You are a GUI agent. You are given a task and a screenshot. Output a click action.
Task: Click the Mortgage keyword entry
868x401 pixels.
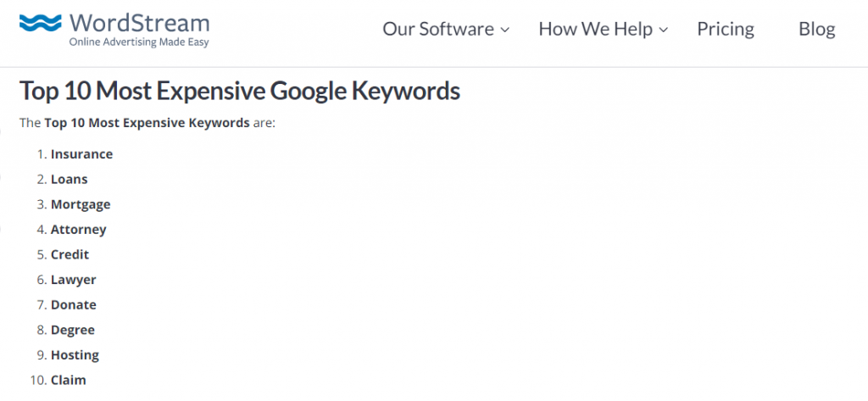point(81,204)
